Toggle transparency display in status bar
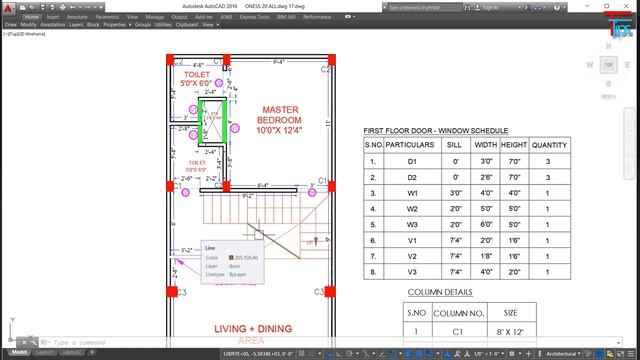This screenshot has width=640, height=360. (420, 353)
